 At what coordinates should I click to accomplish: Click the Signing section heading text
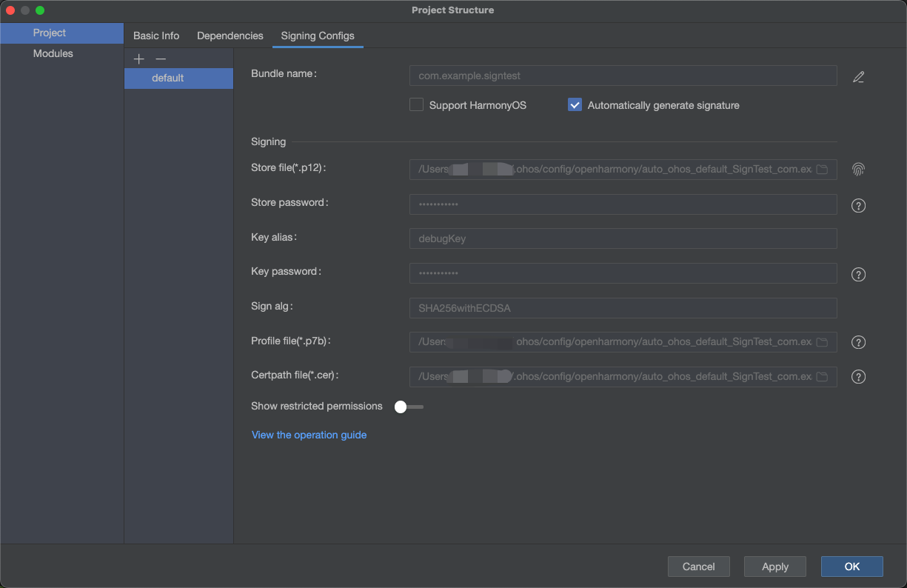tap(268, 142)
